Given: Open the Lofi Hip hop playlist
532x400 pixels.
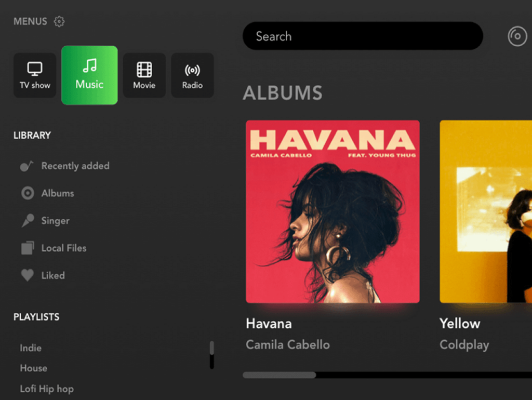Looking at the screenshot, I should tap(47, 389).
